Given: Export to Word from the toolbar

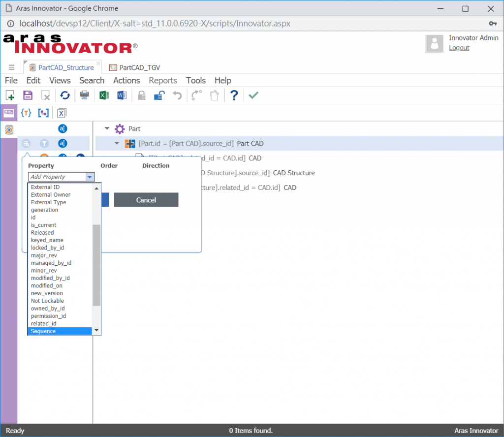Looking at the screenshot, I should 122,95.
